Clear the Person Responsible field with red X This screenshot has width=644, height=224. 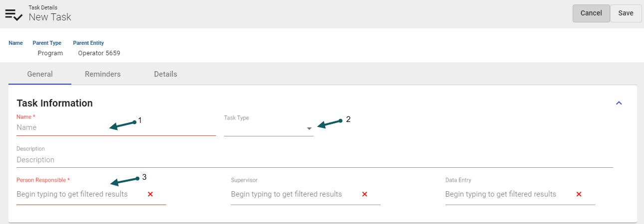(150, 194)
